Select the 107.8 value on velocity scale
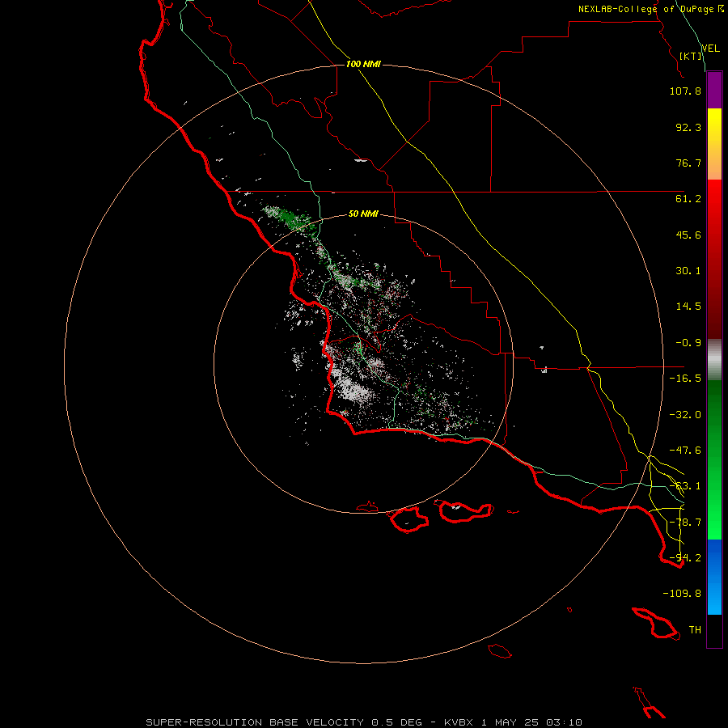 coord(685,91)
